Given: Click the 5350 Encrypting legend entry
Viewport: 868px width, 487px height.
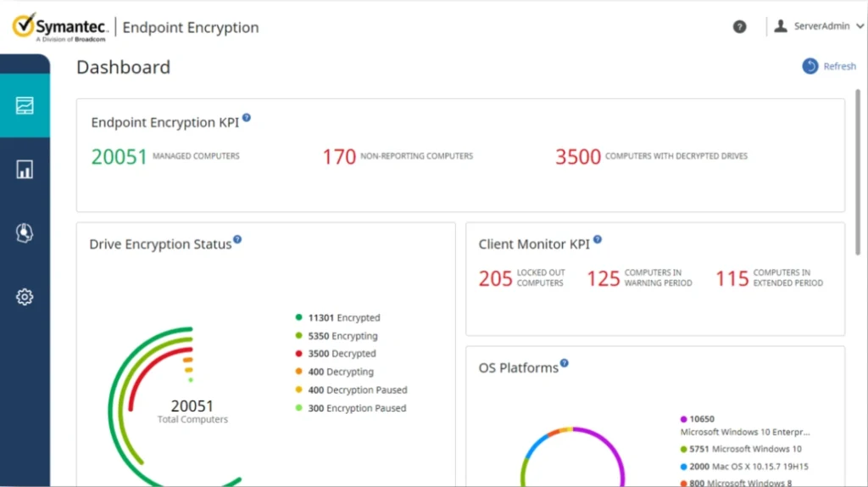Looking at the screenshot, I should pos(337,336).
